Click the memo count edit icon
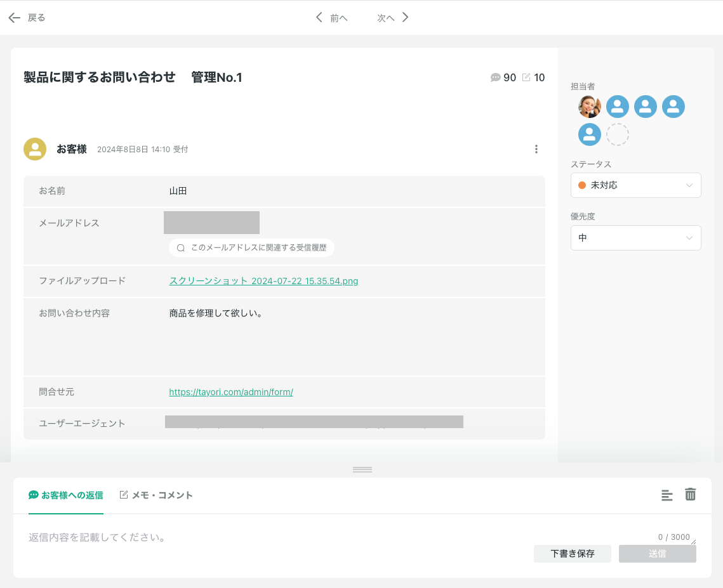 point(527,77)
